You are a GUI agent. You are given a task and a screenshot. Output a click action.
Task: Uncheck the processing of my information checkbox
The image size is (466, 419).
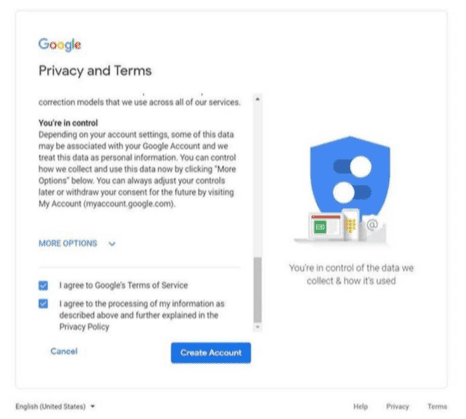point(43,304)
